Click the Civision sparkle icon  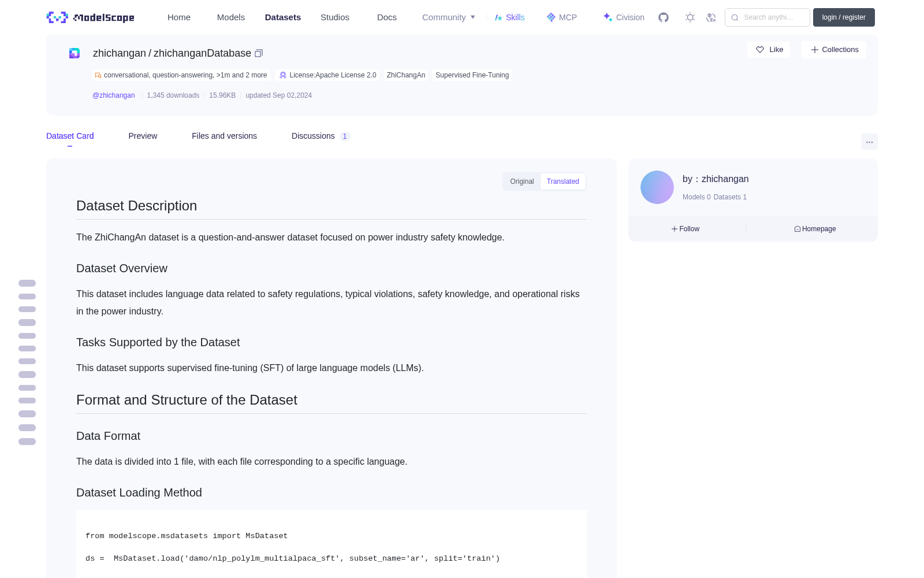[x=608, y=17]
